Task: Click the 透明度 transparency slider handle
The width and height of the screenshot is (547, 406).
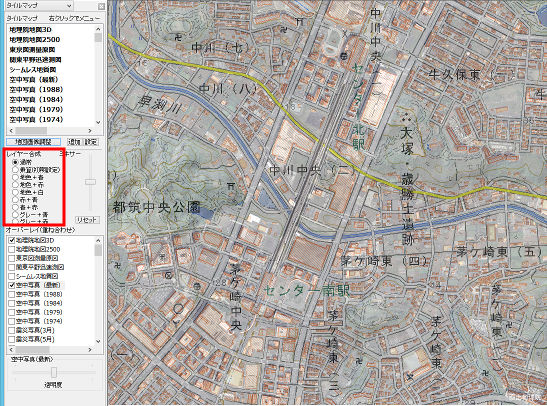Action: tap(53, 372)
